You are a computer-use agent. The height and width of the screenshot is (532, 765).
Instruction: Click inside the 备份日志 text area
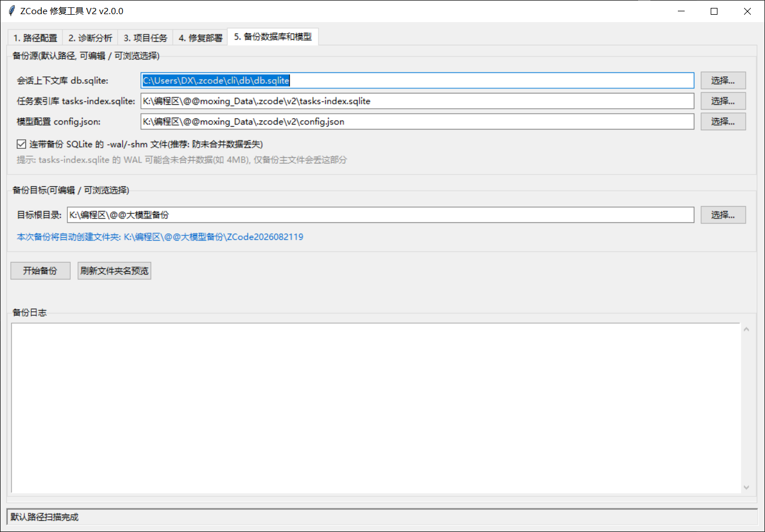tap(376, 407)
